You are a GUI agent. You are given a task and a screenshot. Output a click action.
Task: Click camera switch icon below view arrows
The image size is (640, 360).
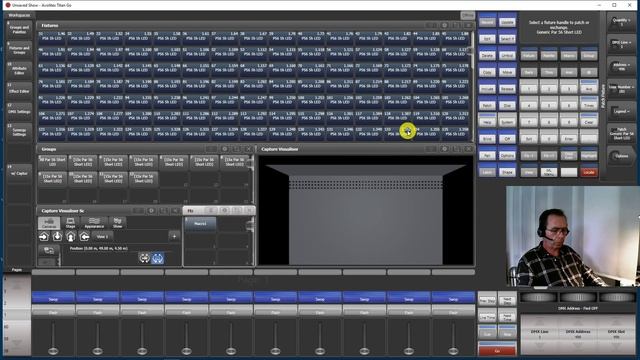pos(49,250)
